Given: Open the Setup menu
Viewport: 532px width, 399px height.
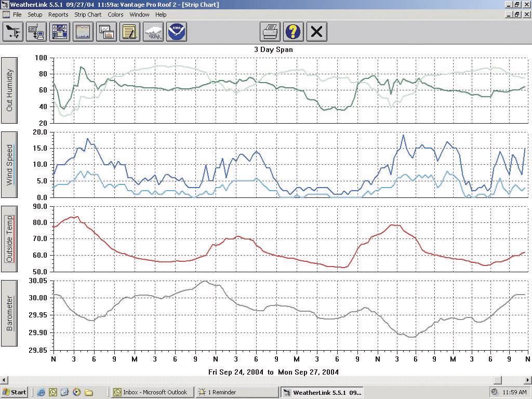Looking at the screenshot, I should [x=35, y=15].
